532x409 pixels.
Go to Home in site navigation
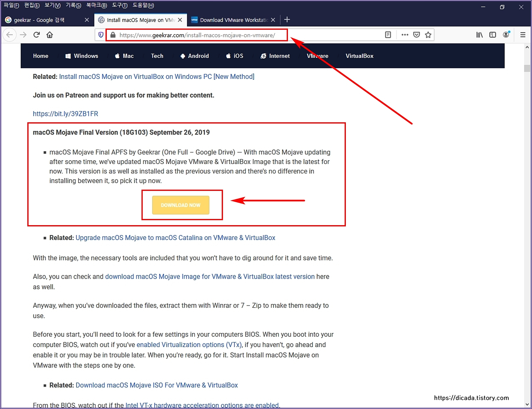[x=41, y=56]
